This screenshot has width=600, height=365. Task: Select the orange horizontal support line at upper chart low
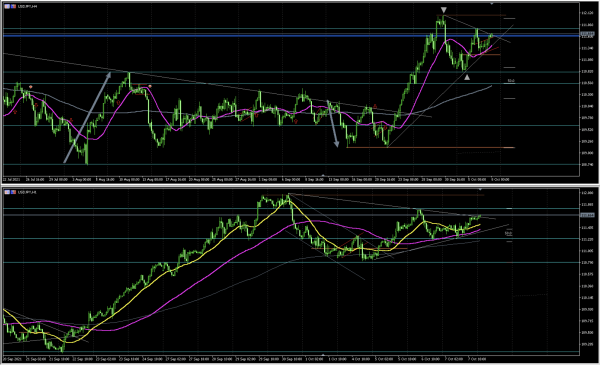click(430, 147)
